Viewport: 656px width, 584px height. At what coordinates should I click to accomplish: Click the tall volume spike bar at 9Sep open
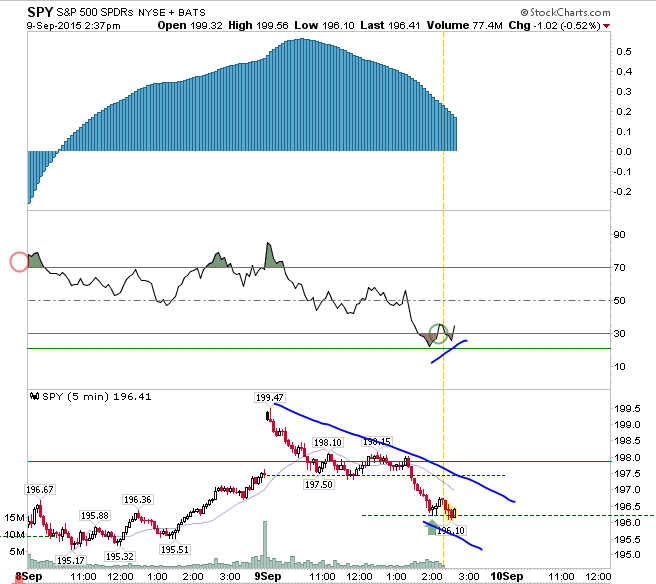click(x=264, y=544)
